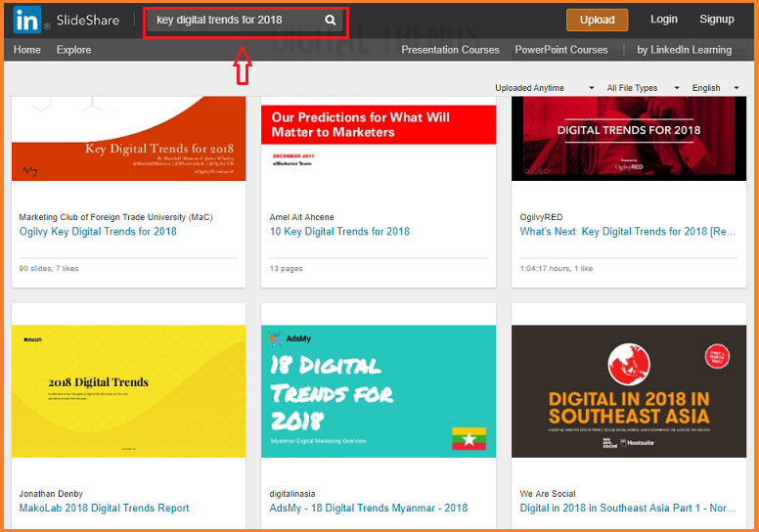Go to the Home menu item
759x532 pixels.
point(27,50)
